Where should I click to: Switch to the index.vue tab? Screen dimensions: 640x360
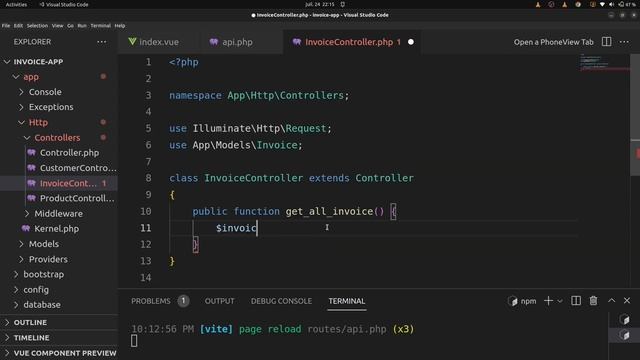[159, 42]
